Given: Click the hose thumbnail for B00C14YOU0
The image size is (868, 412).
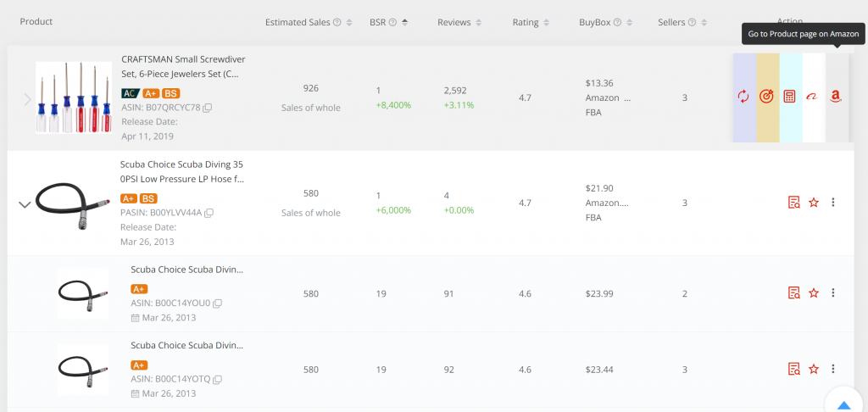Looking at the screenshot, I should [83, 293].
